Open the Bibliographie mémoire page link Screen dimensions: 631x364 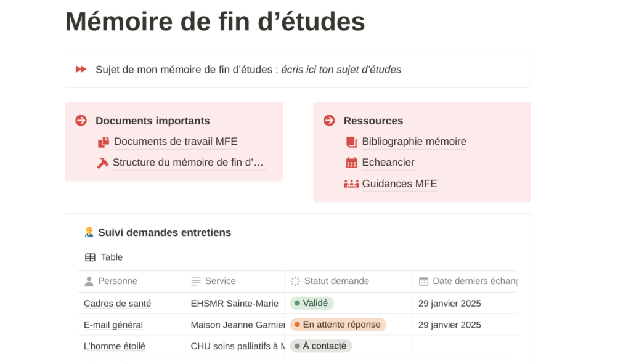(414, 142)
